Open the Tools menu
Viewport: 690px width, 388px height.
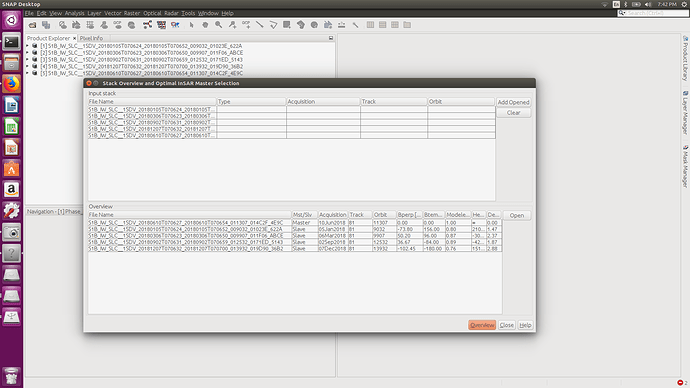(x=188, y=13)
